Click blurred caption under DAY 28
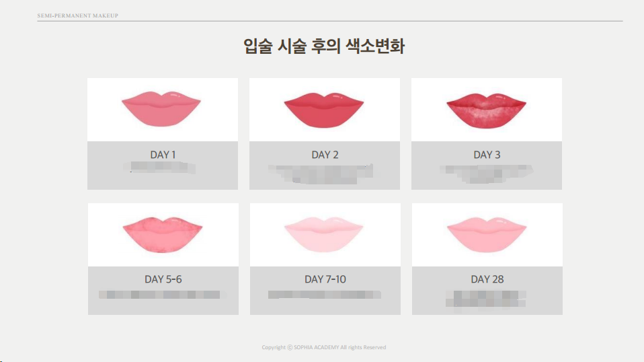Viewport: 644px width, 362px height. coord(486,299)
